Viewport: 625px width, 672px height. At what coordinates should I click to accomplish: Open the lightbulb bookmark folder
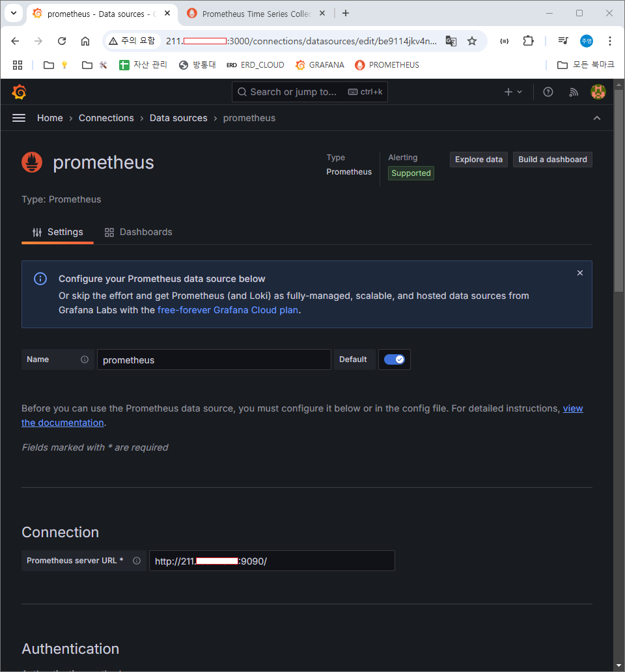coord(56,64)
